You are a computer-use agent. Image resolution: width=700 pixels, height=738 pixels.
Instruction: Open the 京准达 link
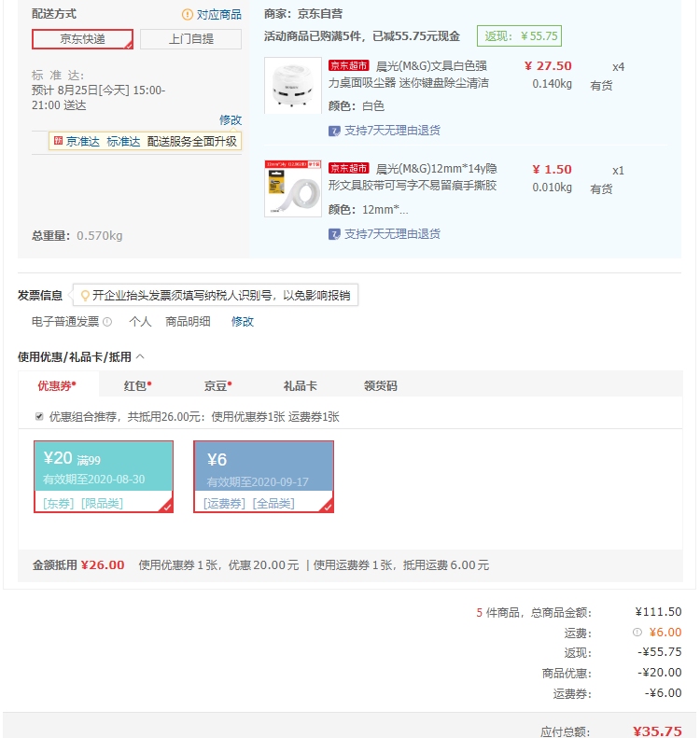coord(83,141)
